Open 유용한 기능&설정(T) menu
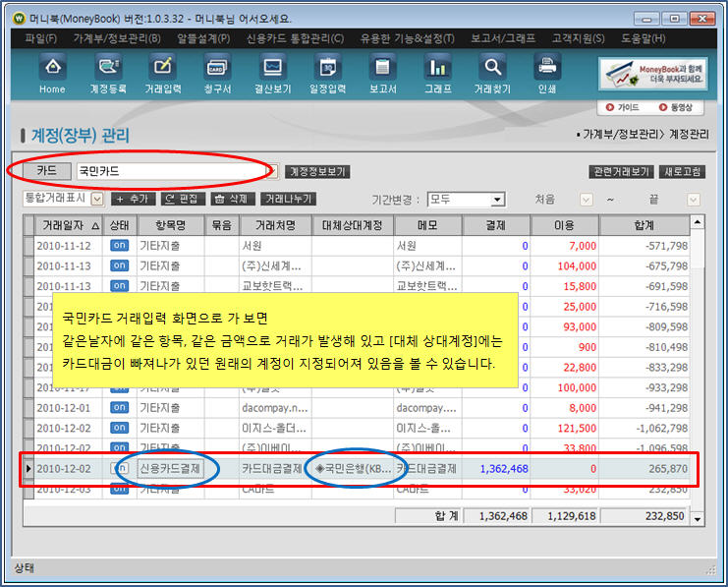The image size is (728, 587). click(407, 38)
